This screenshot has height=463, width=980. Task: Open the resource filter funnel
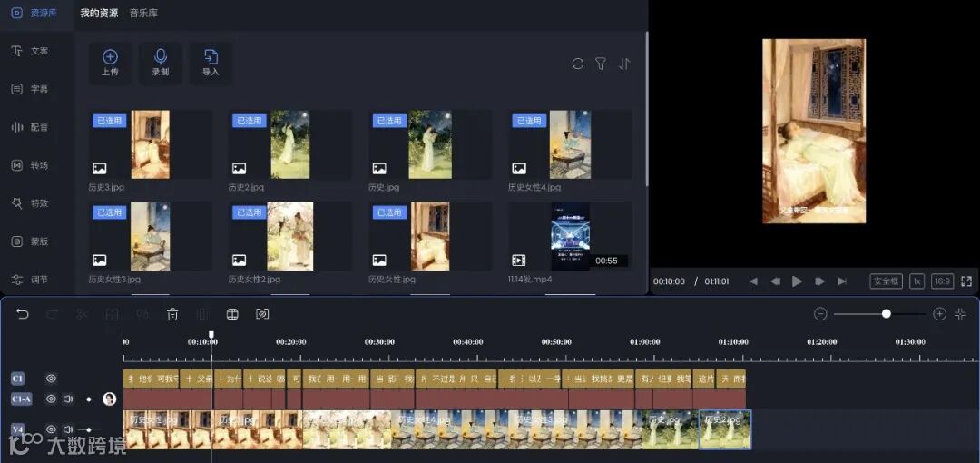click(601, 64)
